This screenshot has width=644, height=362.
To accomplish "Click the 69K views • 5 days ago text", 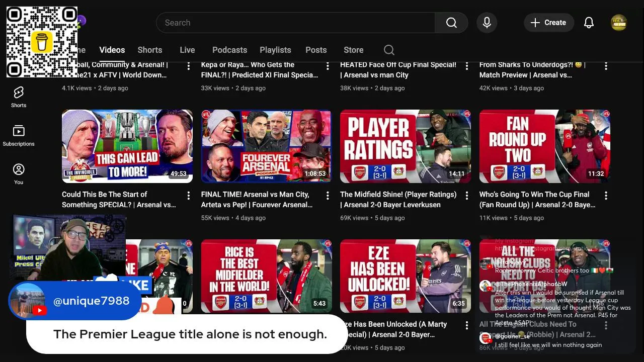I will 372,218.
